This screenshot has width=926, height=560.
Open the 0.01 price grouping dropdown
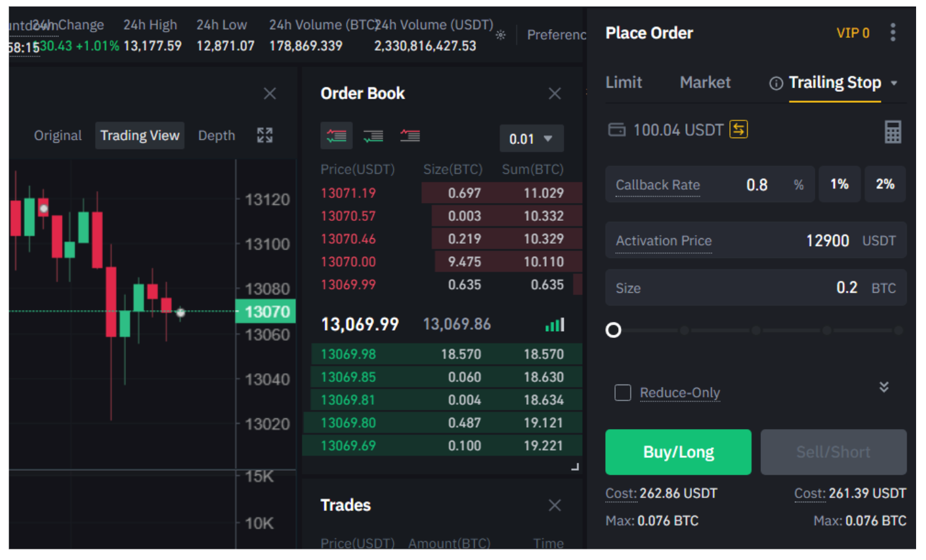coord(531,138)
